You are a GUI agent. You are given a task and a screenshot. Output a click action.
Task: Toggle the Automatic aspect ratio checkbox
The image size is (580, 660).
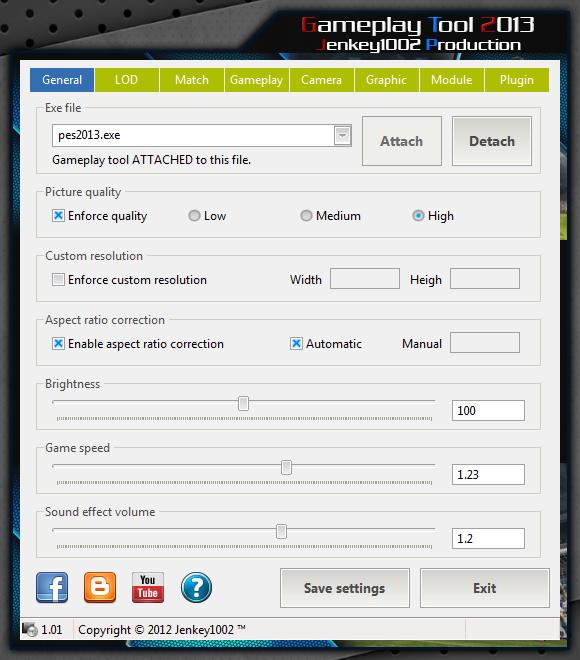[x=296, y=343]
